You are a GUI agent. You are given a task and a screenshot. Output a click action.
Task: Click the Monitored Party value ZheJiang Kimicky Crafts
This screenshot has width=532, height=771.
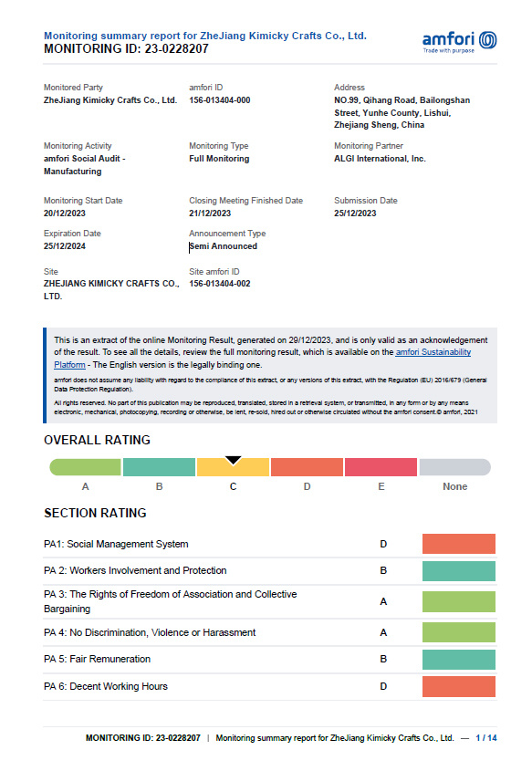110,99
